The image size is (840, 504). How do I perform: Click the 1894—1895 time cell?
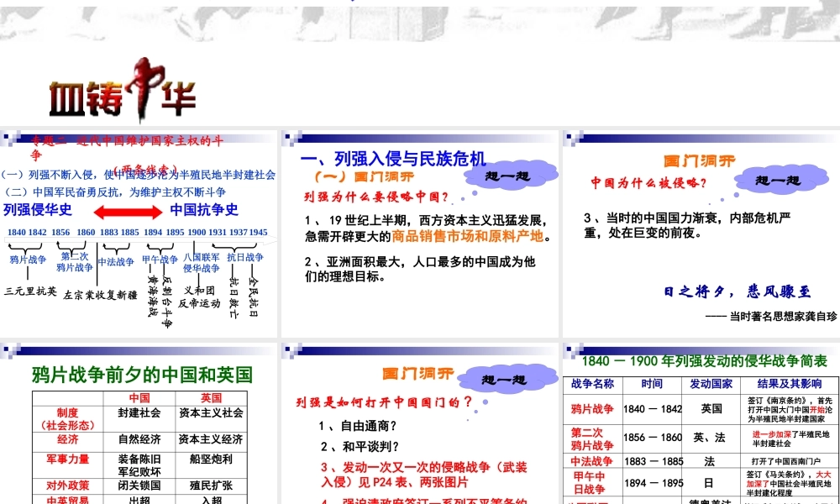(x=653, y=483)
